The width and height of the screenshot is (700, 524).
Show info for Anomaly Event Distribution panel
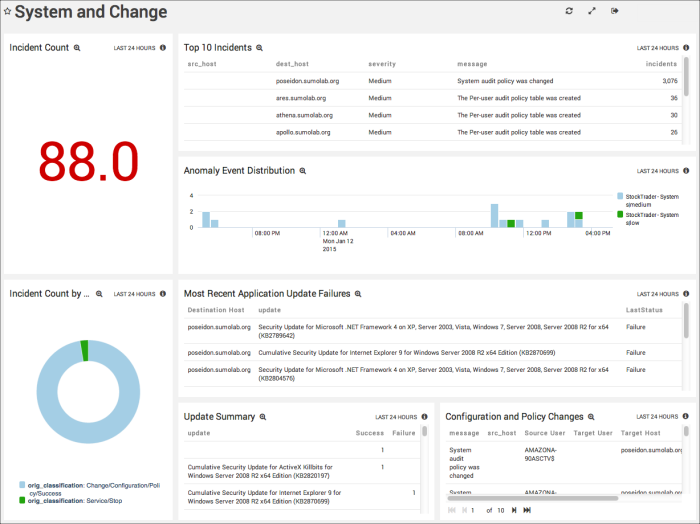687,171
